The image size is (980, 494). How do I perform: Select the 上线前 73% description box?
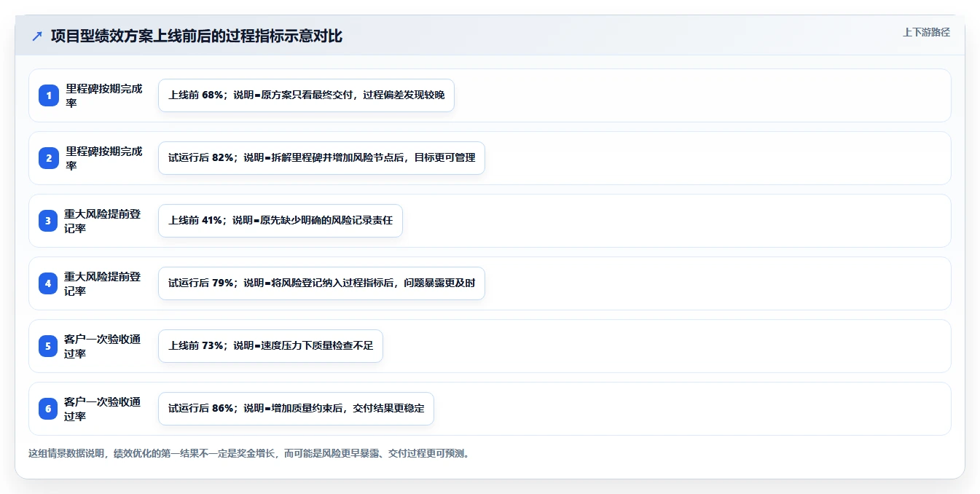(270, 346)
